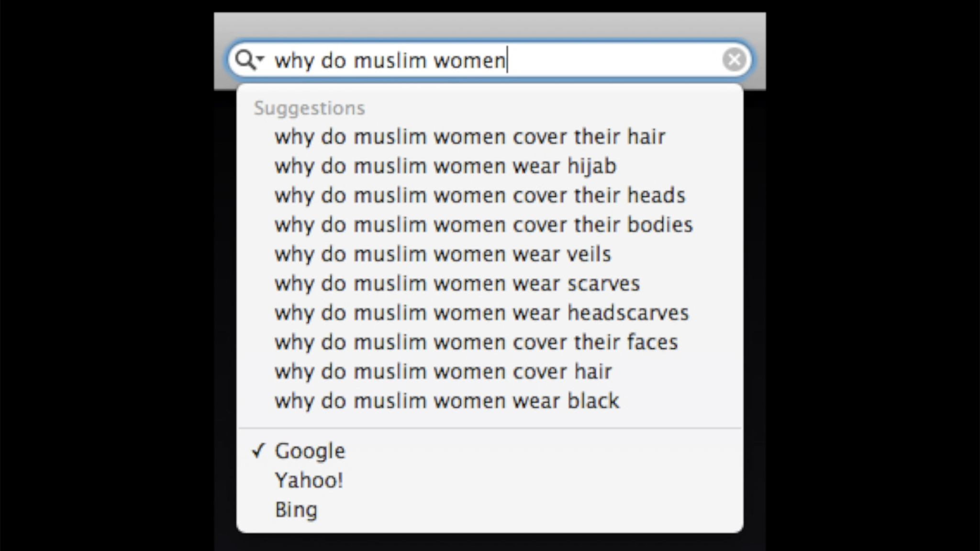Select suggestion 'cover their hair'
Viewport: 980px width, 551px height.
(x=469, y=137)
